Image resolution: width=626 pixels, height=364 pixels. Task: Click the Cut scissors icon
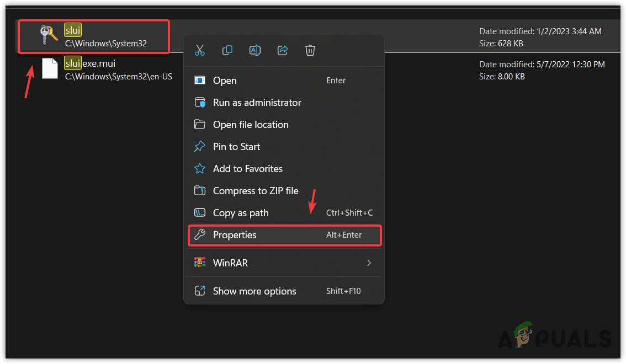click(x=200, y=51)
